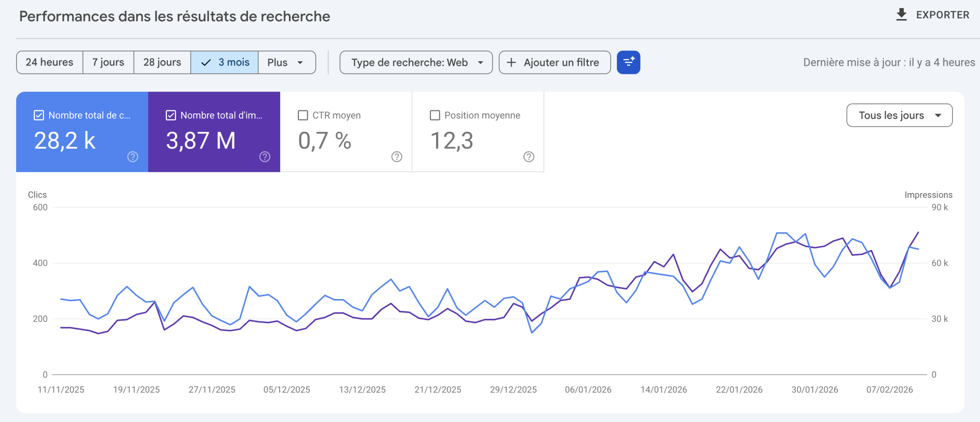
Task: Expand Type de recherche: Web dropdown
Action: (416, 62)
